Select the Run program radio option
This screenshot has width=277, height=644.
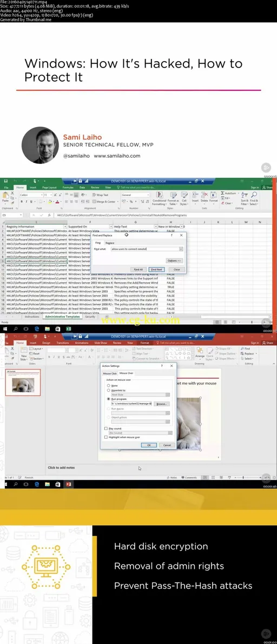point(109,399)
